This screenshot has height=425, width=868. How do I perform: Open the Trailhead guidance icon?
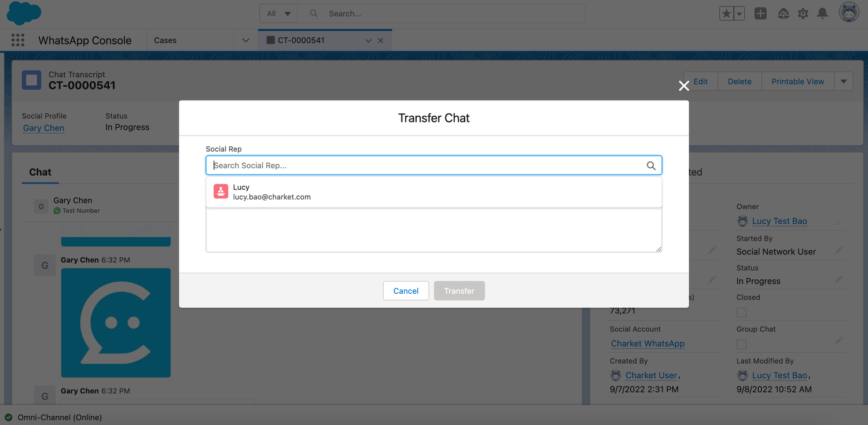click(783, 13)
